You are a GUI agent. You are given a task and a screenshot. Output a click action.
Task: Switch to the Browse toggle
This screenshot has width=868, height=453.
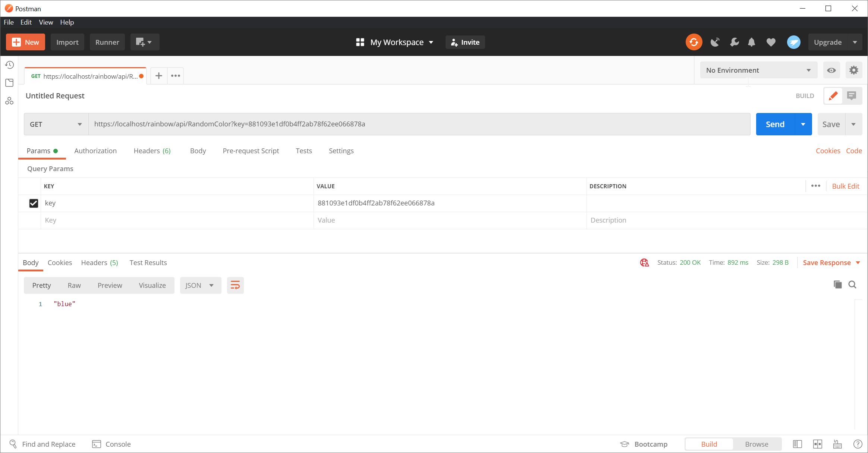click(x=757, y=444)
